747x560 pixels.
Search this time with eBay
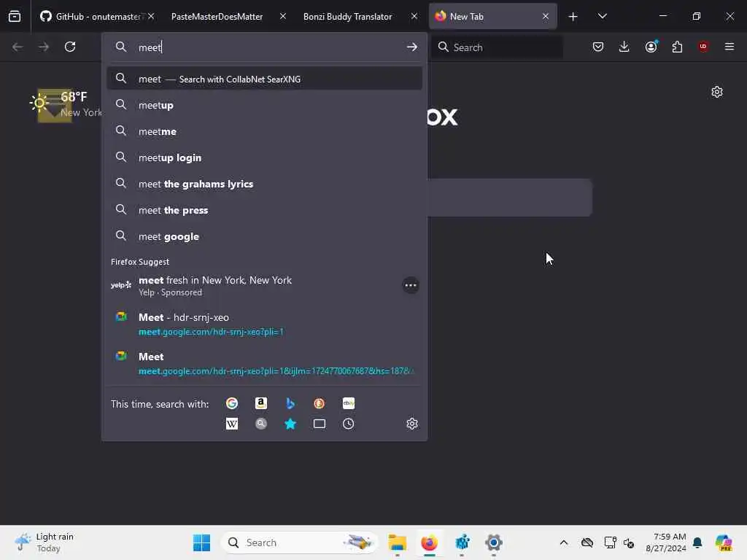click(x=348, y=403)
